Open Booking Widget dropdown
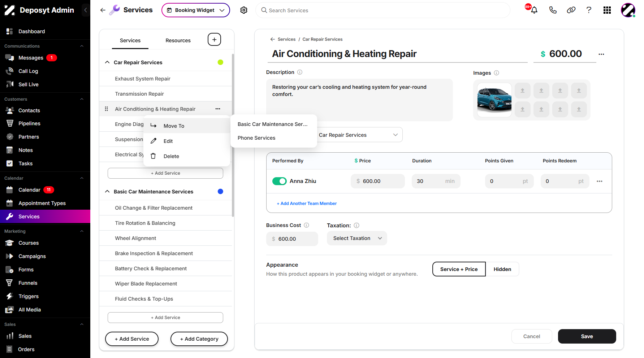644x358 pixels. (x=196, y=10)
